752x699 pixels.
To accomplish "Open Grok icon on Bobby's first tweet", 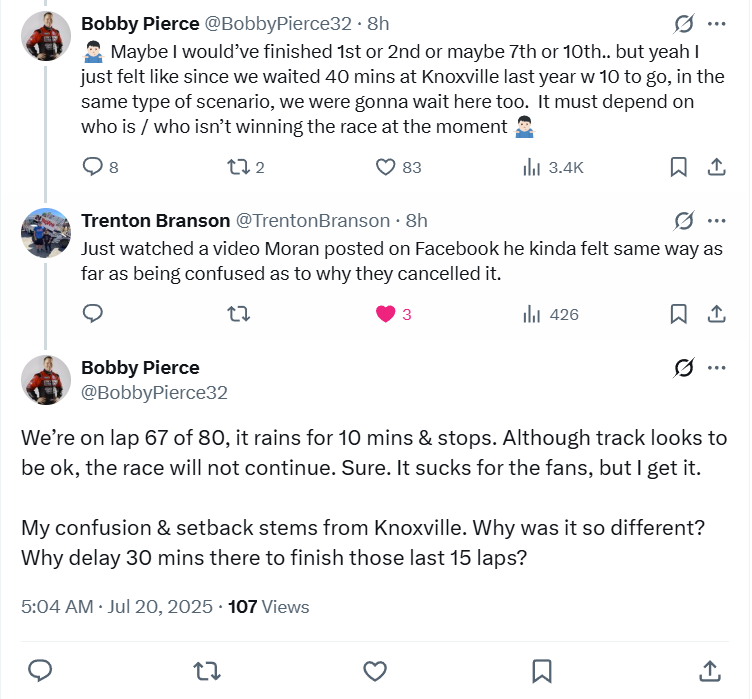I will 684,23.
